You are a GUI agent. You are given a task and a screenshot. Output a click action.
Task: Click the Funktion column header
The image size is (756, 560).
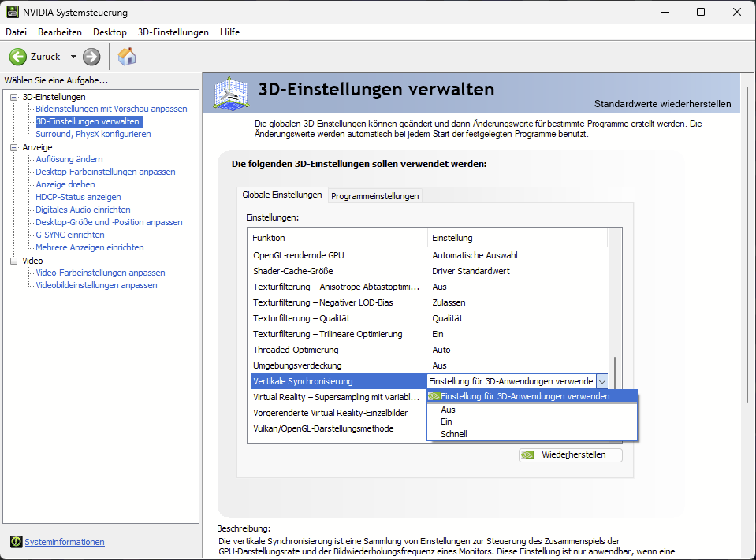click(x=337, y=238)
